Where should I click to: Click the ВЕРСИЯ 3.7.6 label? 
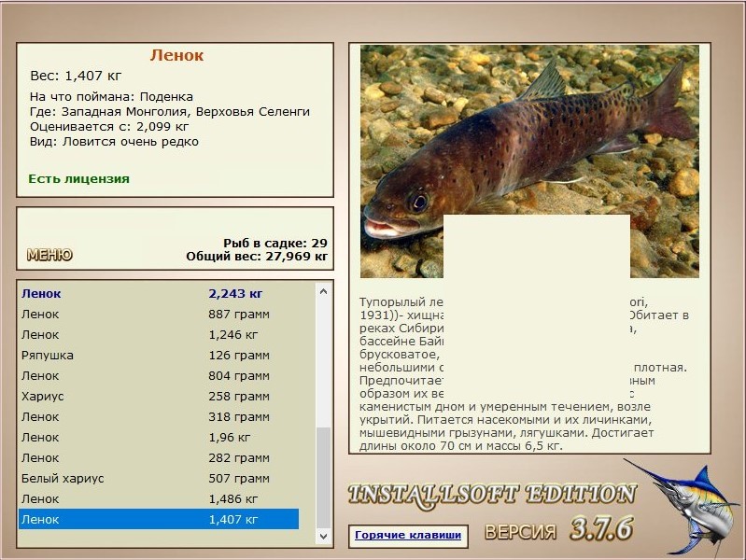point(559,529)
